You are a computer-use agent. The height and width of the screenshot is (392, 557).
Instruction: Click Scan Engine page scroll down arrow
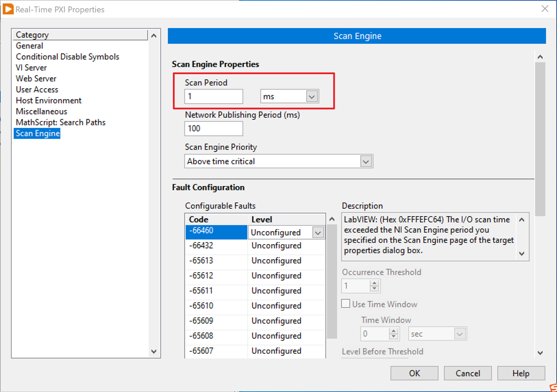tap(541, 353)
